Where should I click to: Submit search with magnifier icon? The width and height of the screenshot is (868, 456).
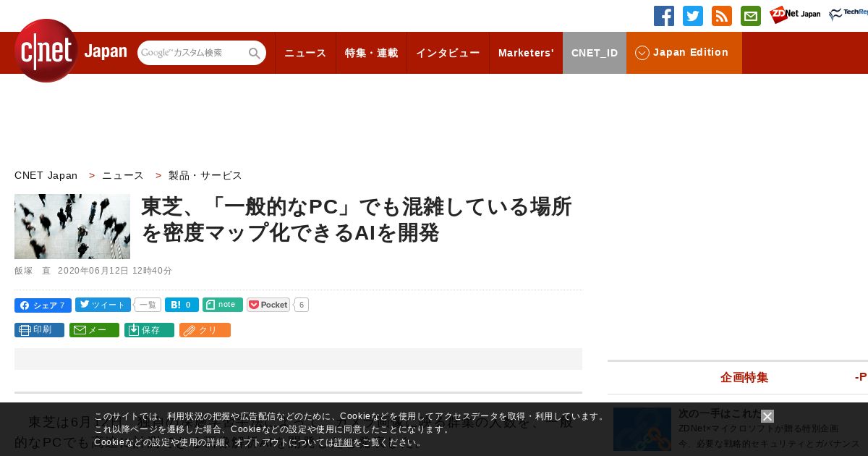tap(255, 53)
